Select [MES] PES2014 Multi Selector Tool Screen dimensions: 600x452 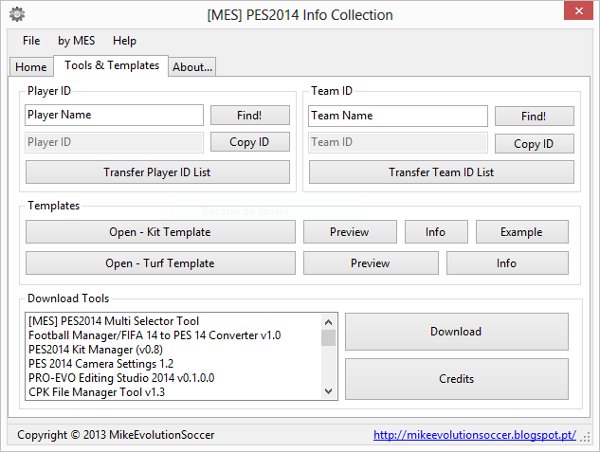click(x=174, y=321)
